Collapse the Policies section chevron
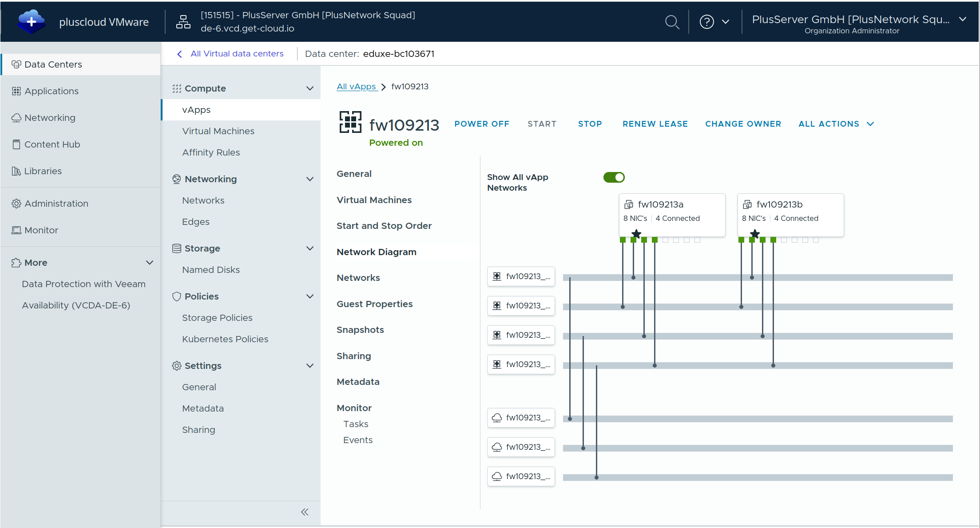The image size is (980, 528). pyautogui.click(x=310, y=296)
